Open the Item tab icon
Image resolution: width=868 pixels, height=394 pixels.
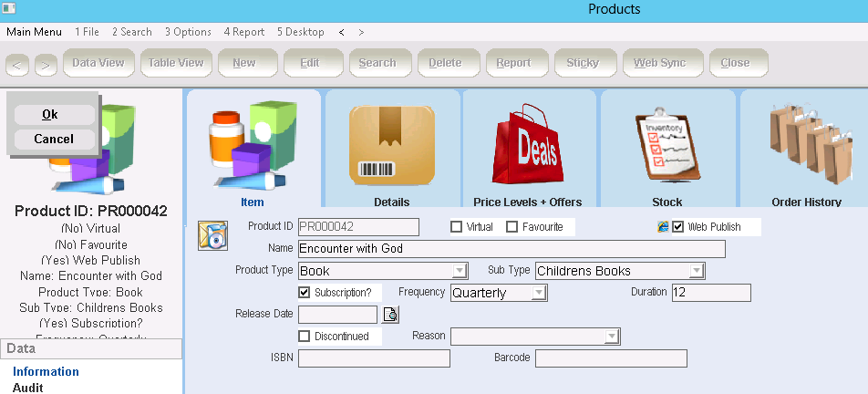click(x=253, y=146)
